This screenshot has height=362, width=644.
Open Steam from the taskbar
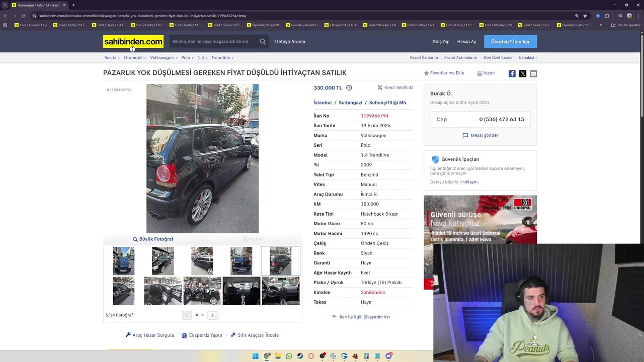300,356
